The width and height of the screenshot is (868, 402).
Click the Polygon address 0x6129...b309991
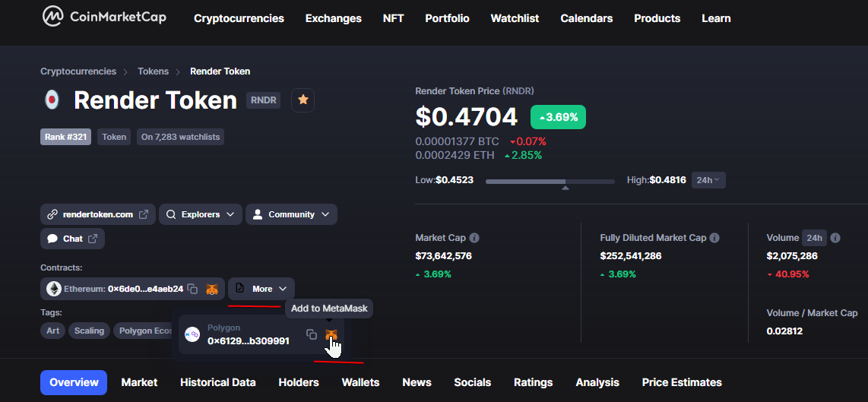(x=248, y=341)
